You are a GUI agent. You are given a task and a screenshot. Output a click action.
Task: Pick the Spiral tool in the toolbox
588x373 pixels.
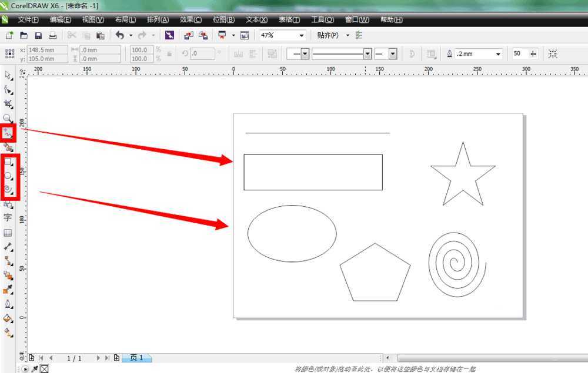point(8,190)
